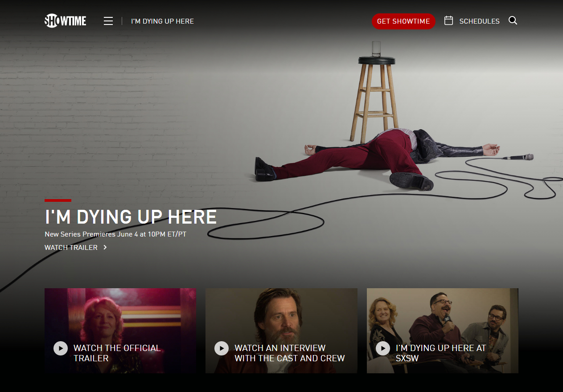Open the I'M DYING UP HERE header link

[162, 21]
